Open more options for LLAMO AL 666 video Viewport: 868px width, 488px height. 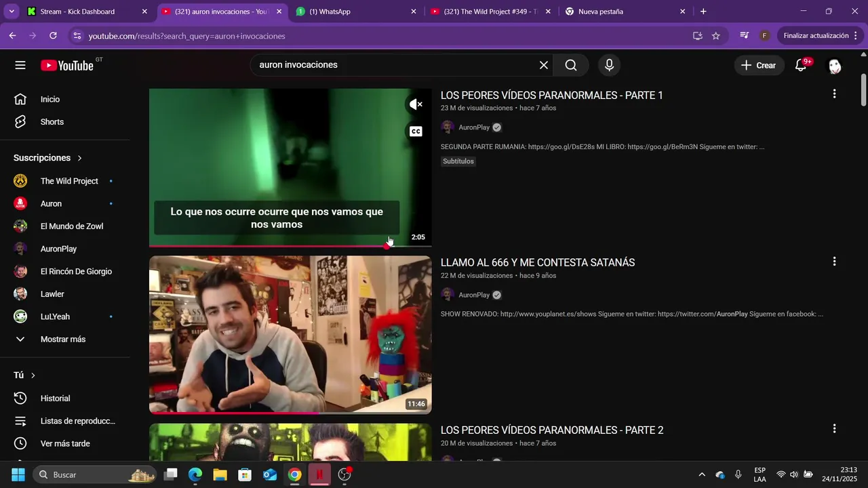(834, 262)
